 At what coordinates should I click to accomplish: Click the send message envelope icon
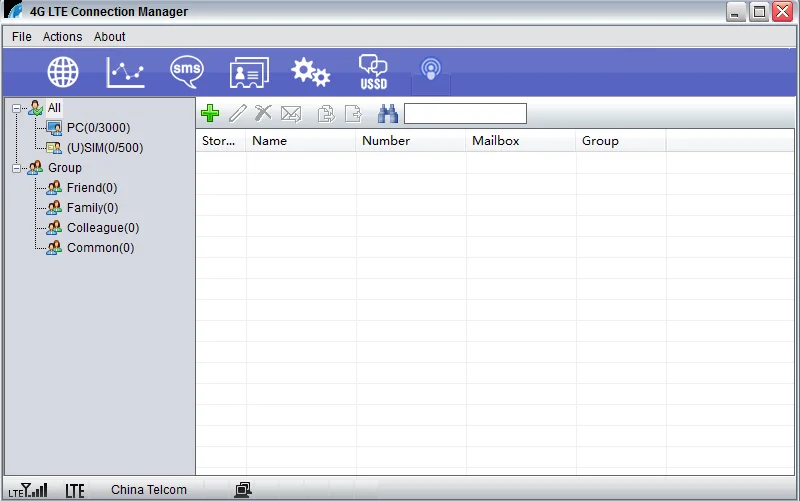[291, 114]
